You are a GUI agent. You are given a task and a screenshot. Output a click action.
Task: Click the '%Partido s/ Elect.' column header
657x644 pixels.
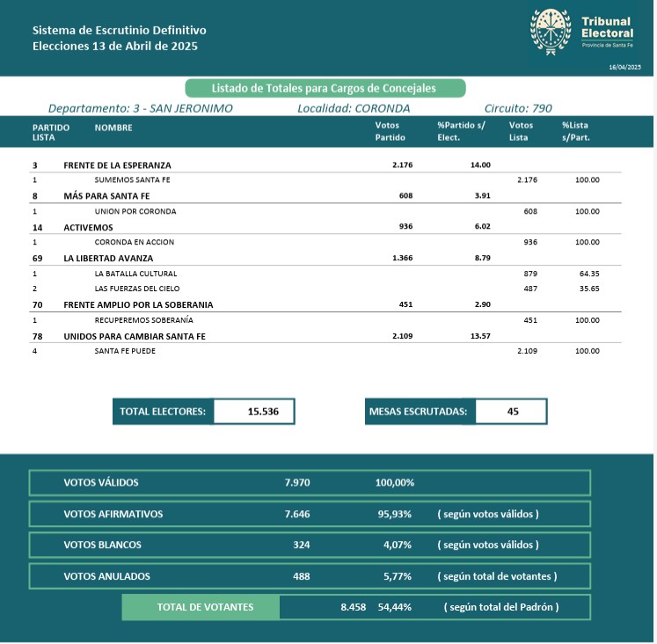461,131
